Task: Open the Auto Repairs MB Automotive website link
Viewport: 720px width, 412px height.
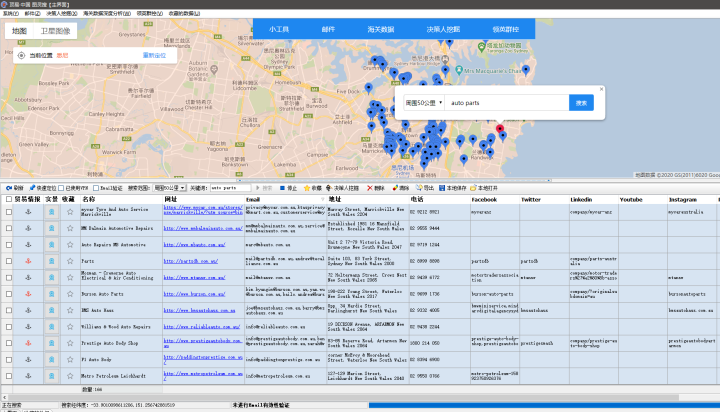Action: pos(194,244)
